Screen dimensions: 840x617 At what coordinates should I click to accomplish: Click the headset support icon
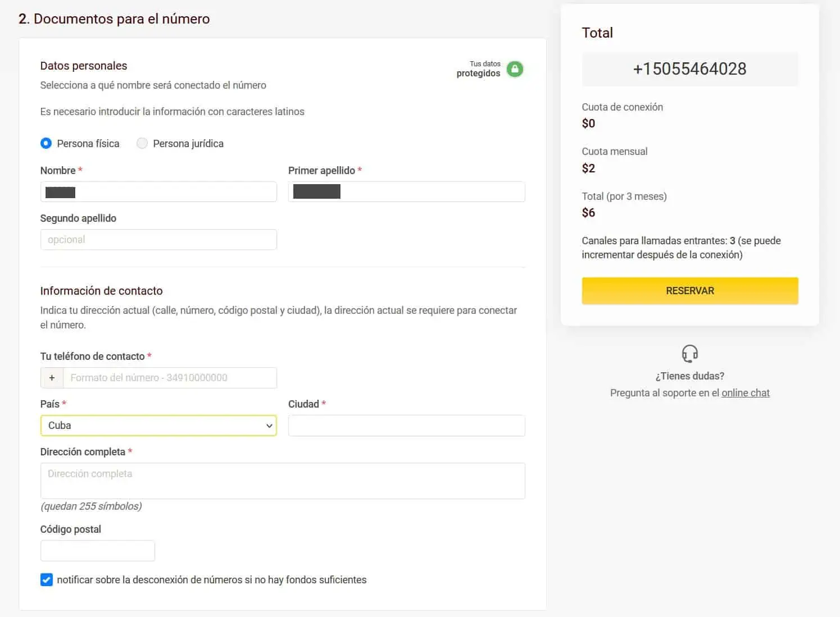point(689,354)
